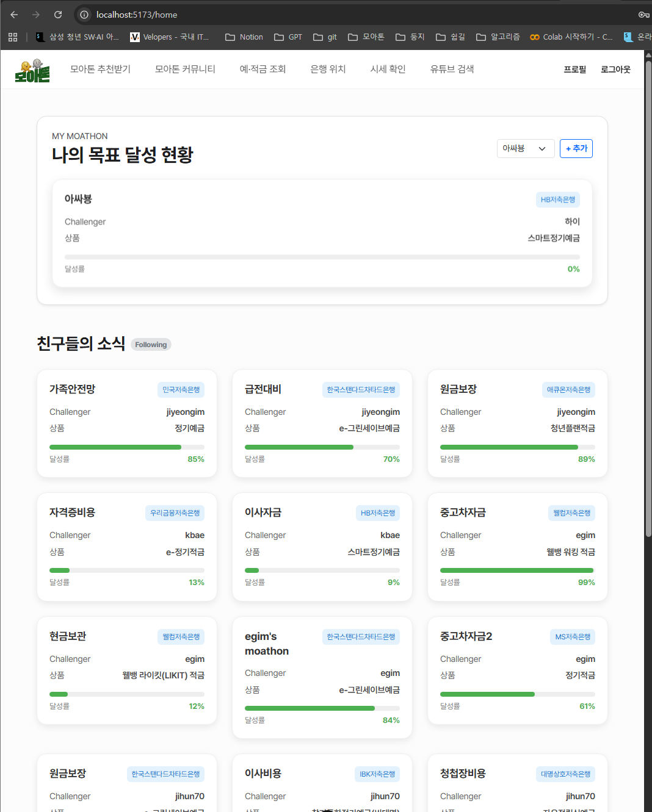Go back using browser back arrow

point(14,15)
